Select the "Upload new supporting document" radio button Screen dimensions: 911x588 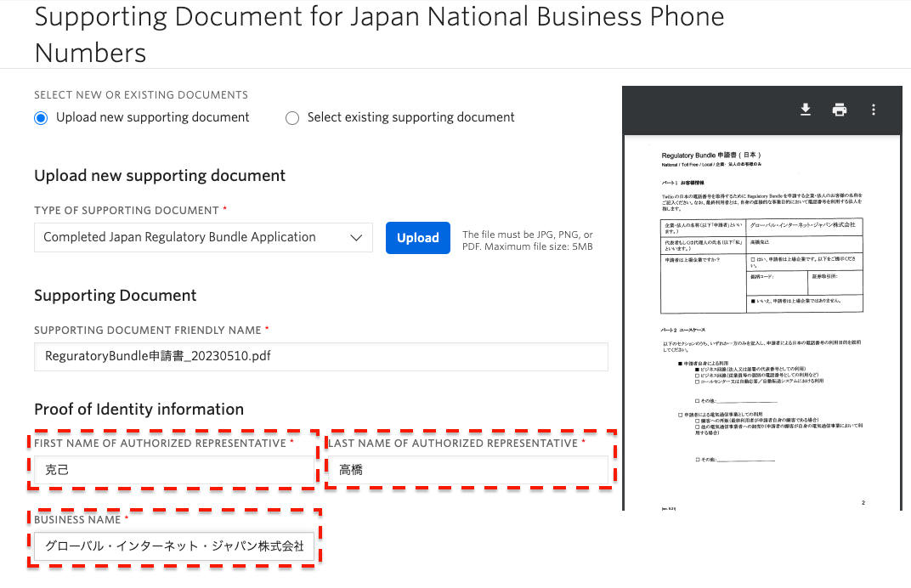[40, 117]
